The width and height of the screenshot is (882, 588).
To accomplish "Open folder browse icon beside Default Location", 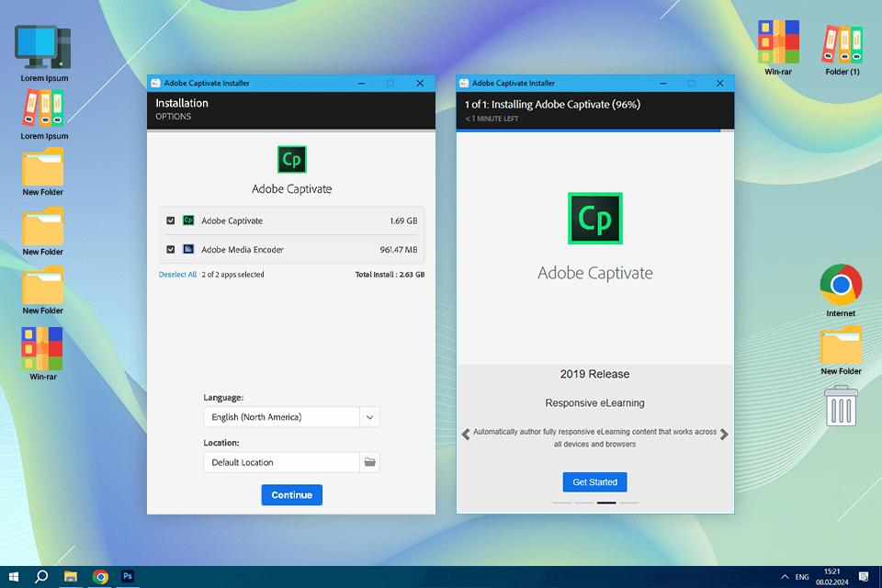I will tap(369, 462).
